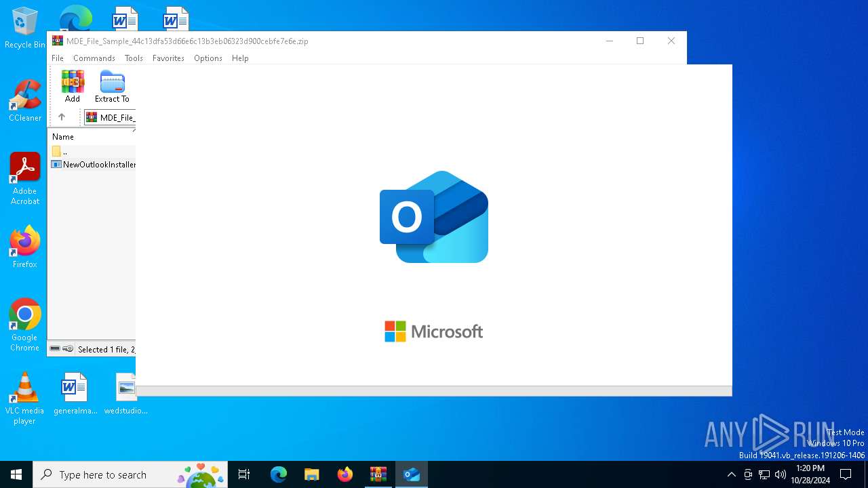Open the Commands menu
The image size is (868, 488).
tap(94, 58)
